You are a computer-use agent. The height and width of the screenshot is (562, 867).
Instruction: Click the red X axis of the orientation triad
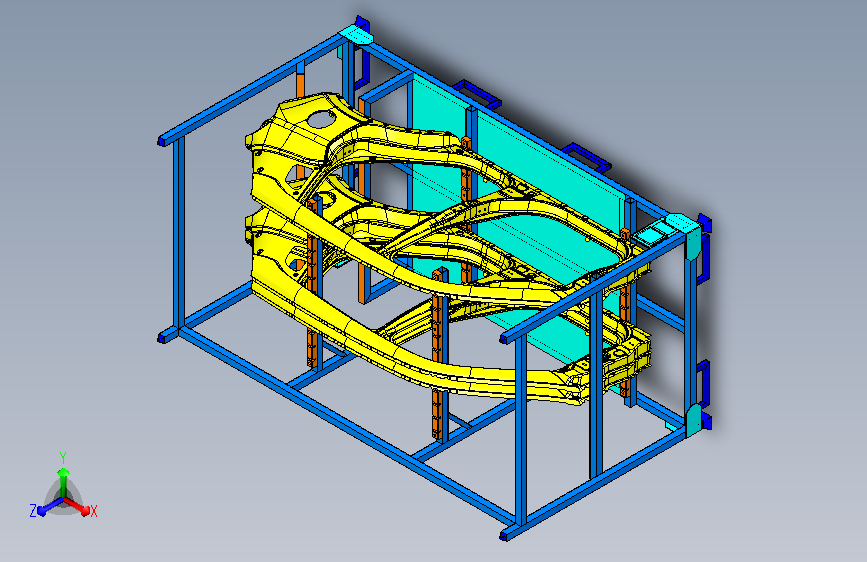point(77,506)
